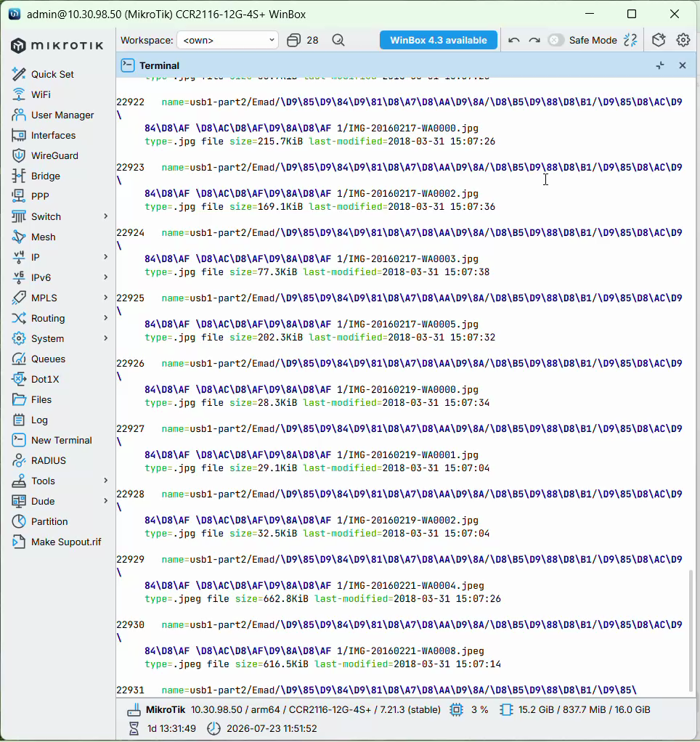Click the CPU usage icon in status bar
The height and width of the screenshot is (742, 700).
(x=456, y=710)
